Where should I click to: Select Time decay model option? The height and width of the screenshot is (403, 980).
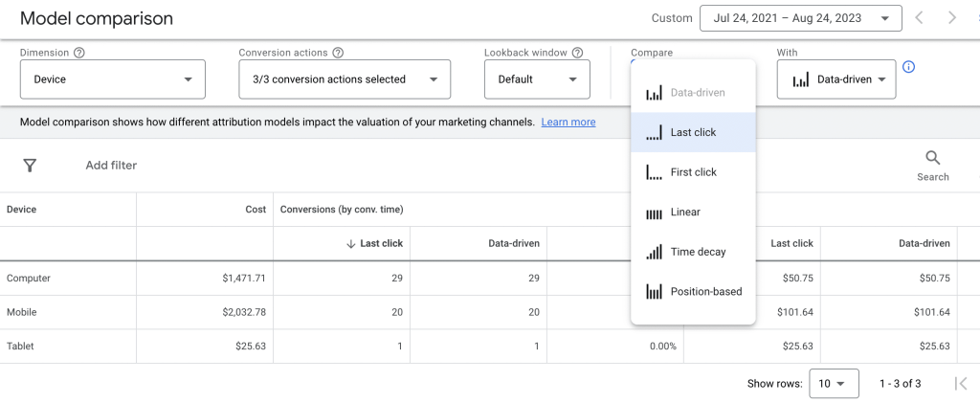pos(698,252)
